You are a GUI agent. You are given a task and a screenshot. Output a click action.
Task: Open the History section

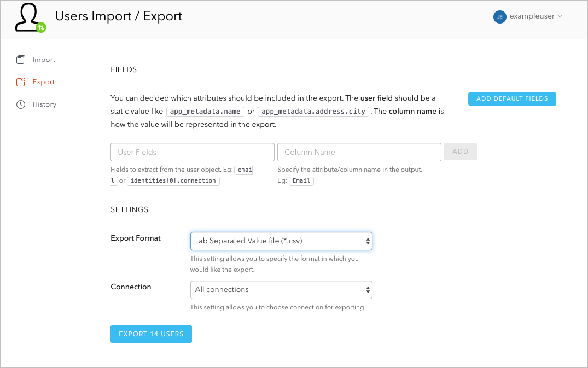click(44, 104)
